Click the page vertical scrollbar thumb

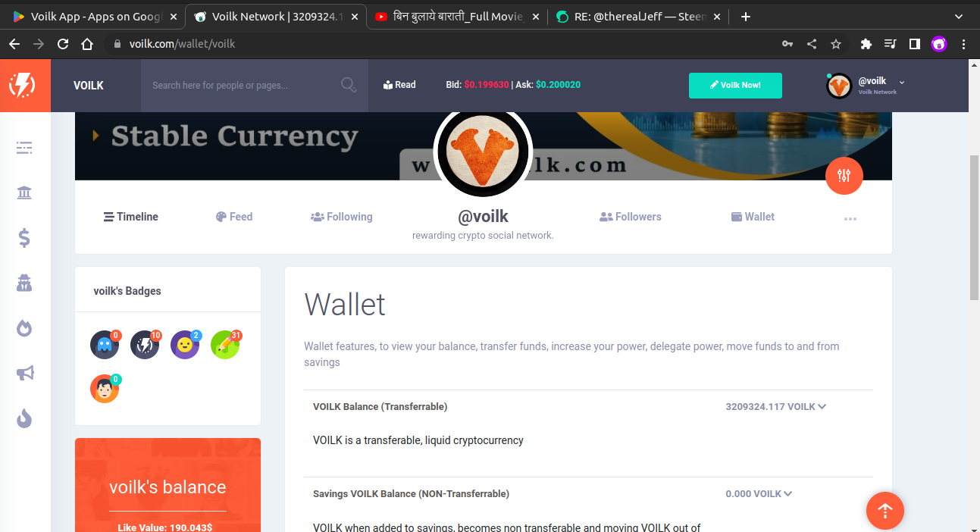click(975, 227)
